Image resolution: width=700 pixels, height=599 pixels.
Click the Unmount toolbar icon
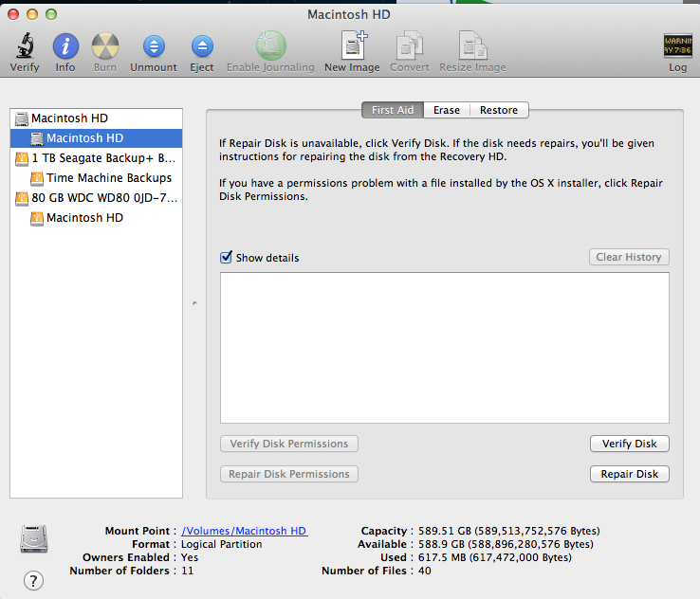154,45
